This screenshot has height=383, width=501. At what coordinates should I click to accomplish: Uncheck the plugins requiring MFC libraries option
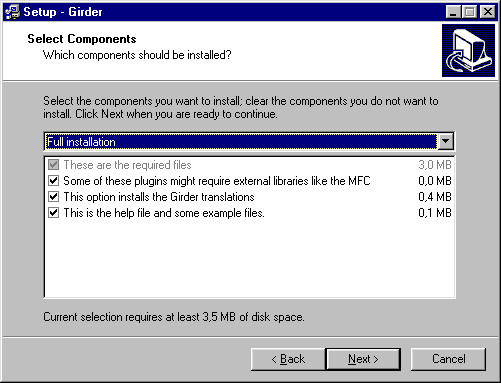[x=54, y=181]
